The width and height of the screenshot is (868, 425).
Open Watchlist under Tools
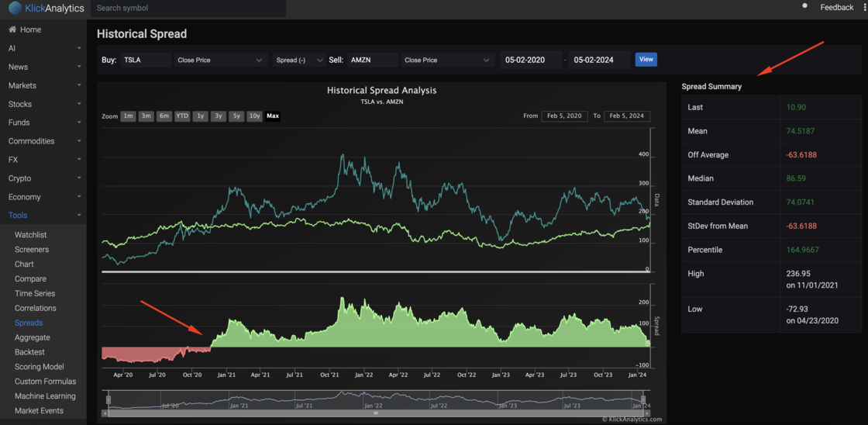pos(30,235)
